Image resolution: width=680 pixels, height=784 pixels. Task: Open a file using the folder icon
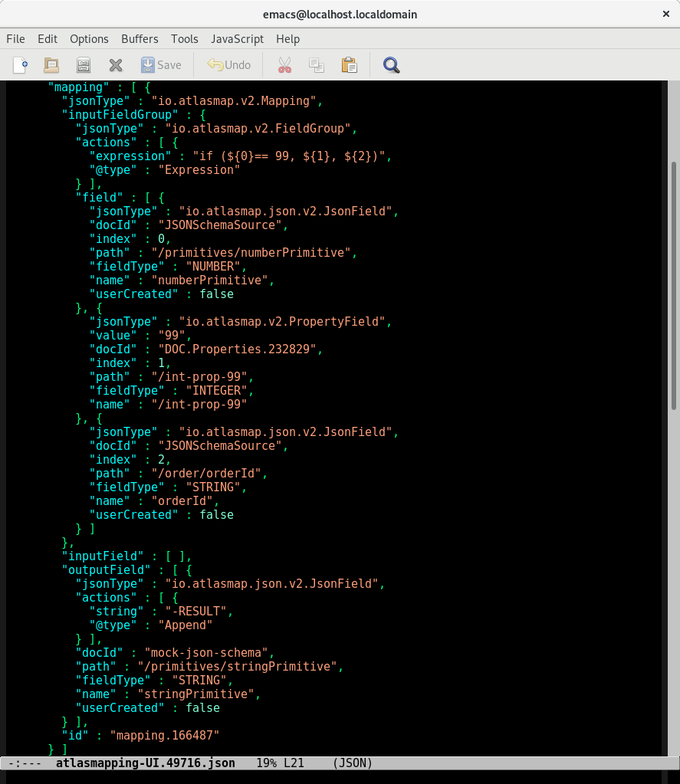pos(51,65)
